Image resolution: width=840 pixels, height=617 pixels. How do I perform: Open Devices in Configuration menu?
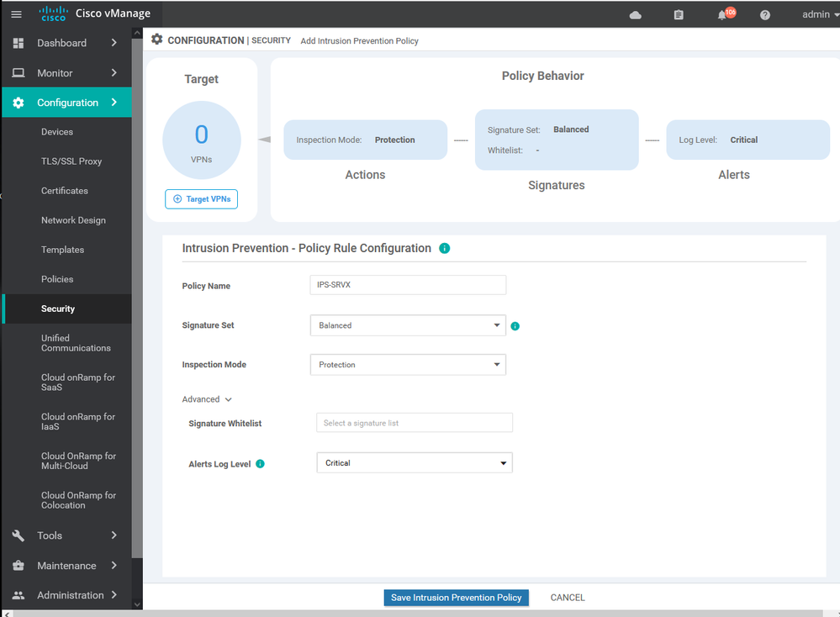pyautogui.click(x=57, y=132)
